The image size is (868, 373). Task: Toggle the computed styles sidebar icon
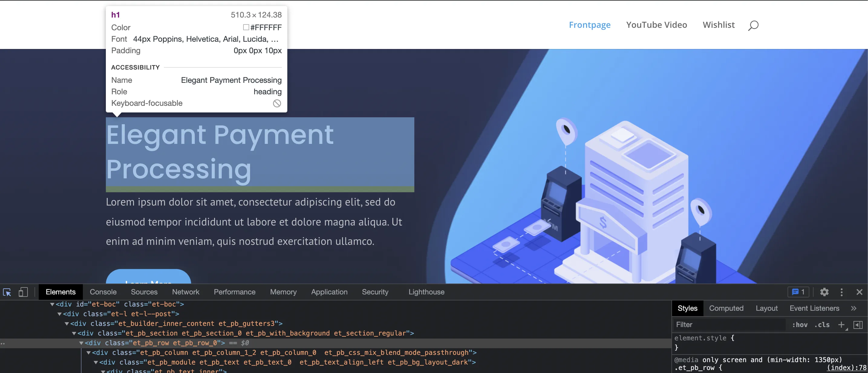click(857, 325)
